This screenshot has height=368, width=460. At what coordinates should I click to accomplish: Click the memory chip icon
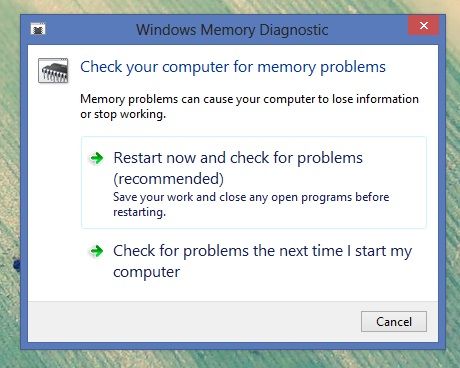pos(53,70)
